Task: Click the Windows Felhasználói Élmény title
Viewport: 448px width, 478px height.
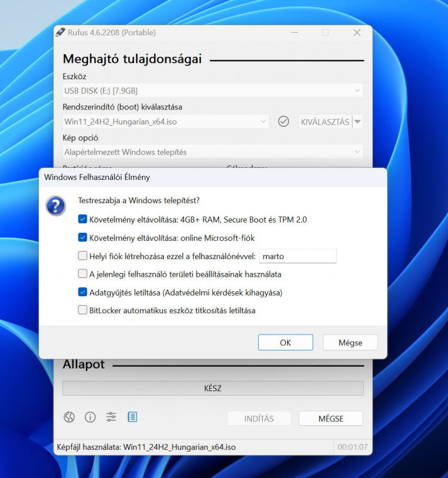Action: click(97, 177)
